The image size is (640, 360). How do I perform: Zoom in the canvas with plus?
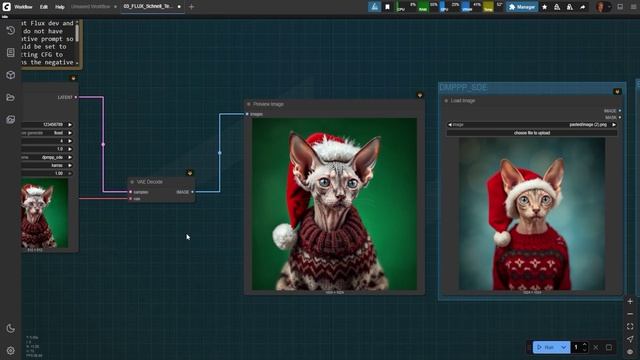(x=630, y=301)
